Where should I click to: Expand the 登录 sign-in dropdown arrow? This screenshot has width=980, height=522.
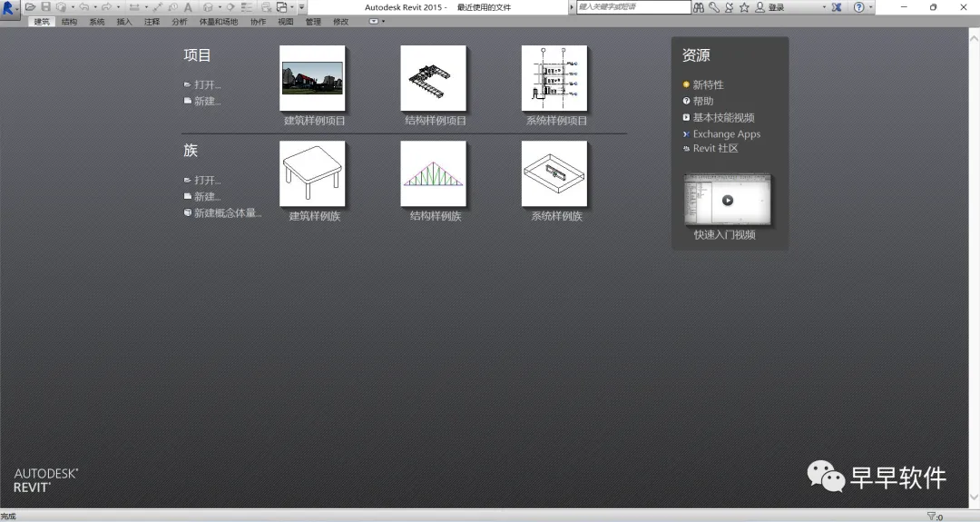(824, 7)
